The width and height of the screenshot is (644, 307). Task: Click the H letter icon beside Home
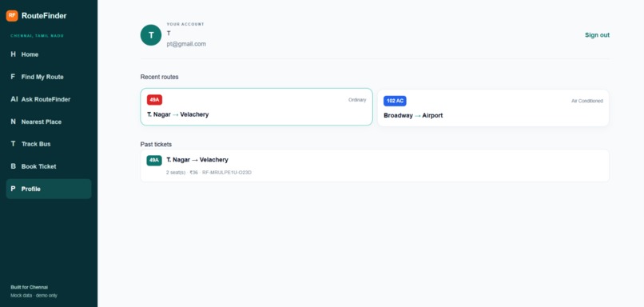[13, 54]
